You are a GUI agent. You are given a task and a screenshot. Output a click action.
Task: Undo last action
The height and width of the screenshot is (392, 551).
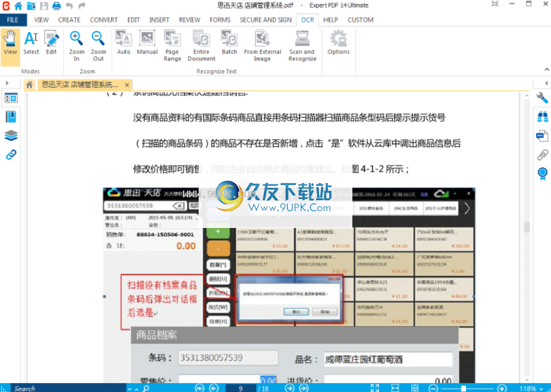click(69, 5)
